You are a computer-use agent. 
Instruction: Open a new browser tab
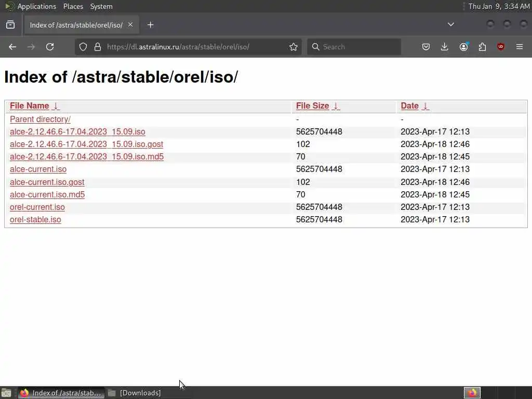(151, 25)
